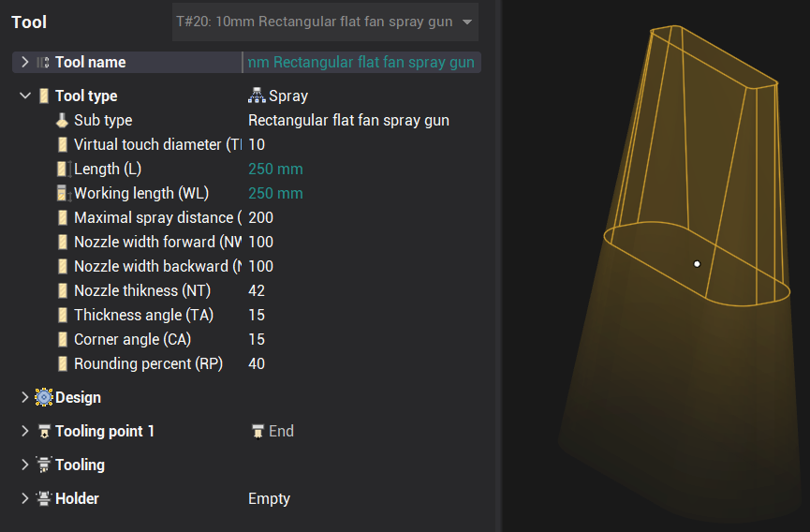The height and width of the screenshot is (532, 810).
Task: Edit the Tool name text field
Action: (361, 63)
